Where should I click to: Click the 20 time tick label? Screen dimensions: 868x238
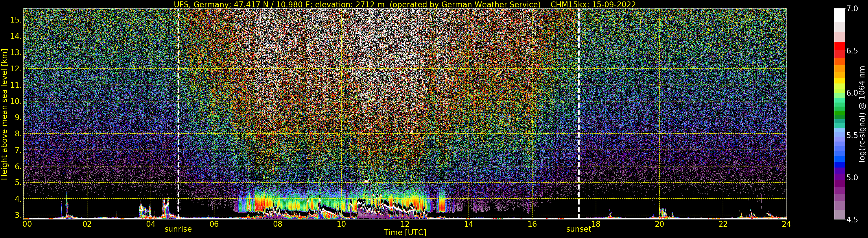pos(659,224)
